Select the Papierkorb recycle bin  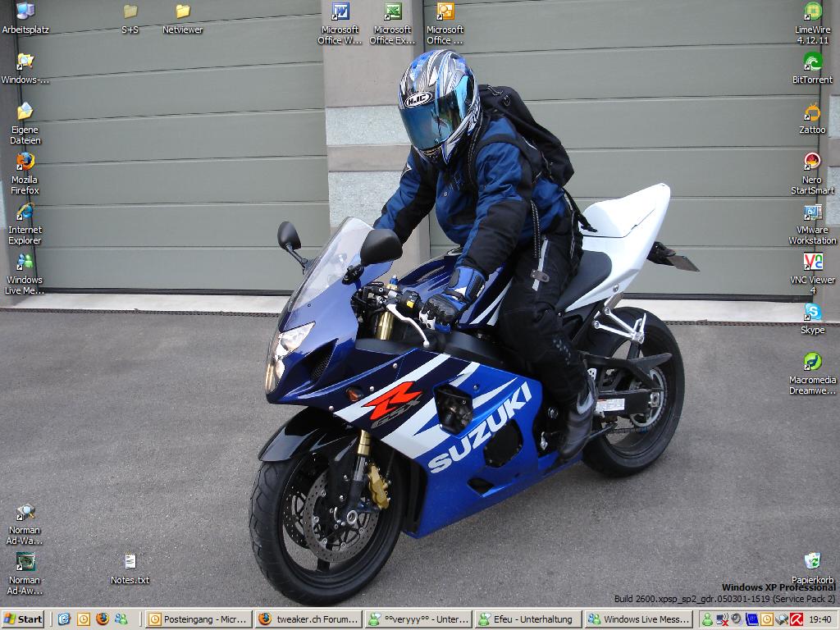812,561
